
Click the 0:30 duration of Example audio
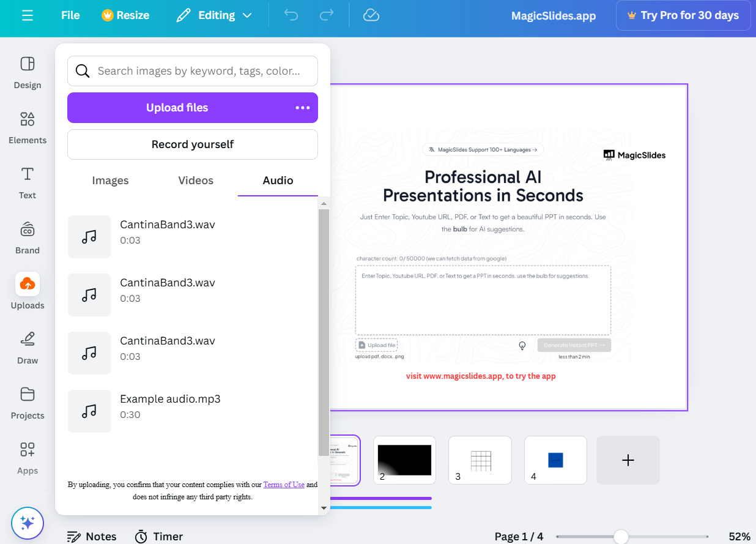[x=130, y=415]
